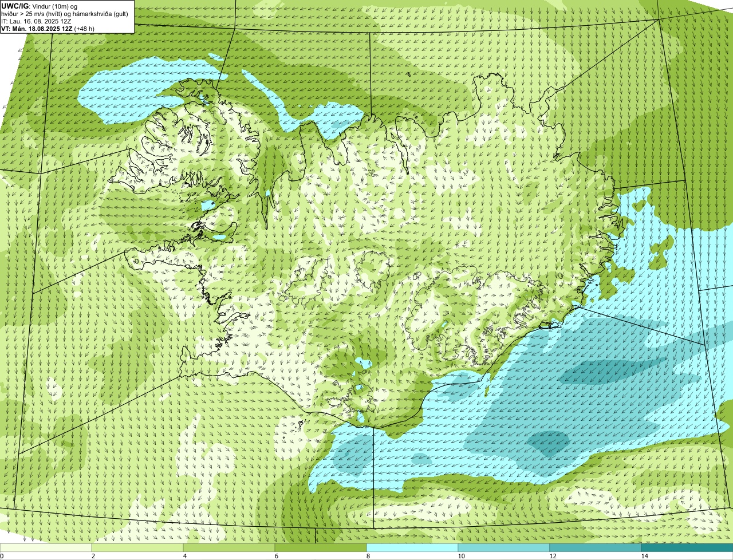The image size is (733, 560).
Task: Click the 6–8 m/s dark green legend segment
Action: point(321,547)
